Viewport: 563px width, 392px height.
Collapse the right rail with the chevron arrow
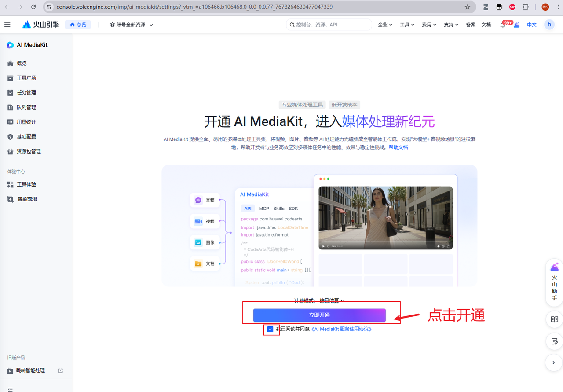pyautogui.click(x=554, y=363)
